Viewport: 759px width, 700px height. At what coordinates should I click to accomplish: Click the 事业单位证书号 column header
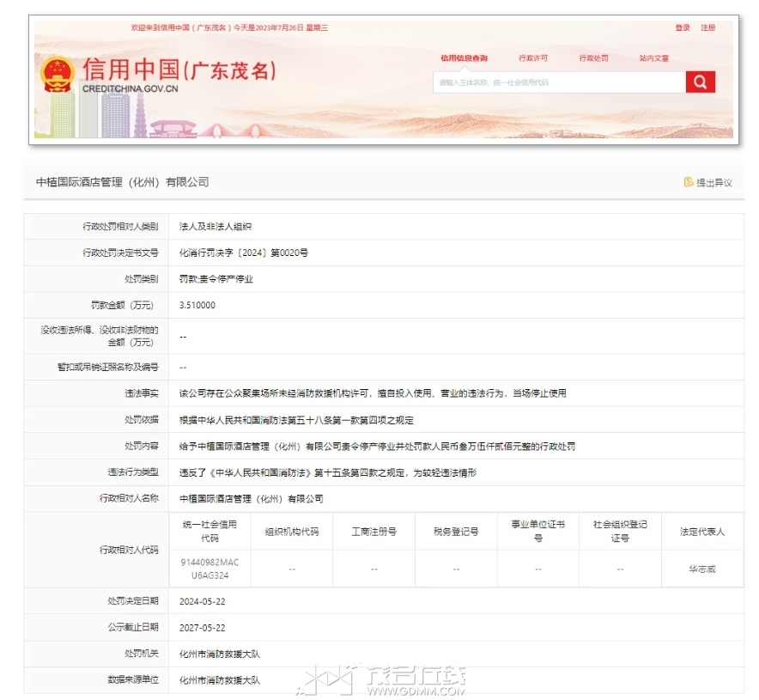pyautogui.click(x=537, y=531)
